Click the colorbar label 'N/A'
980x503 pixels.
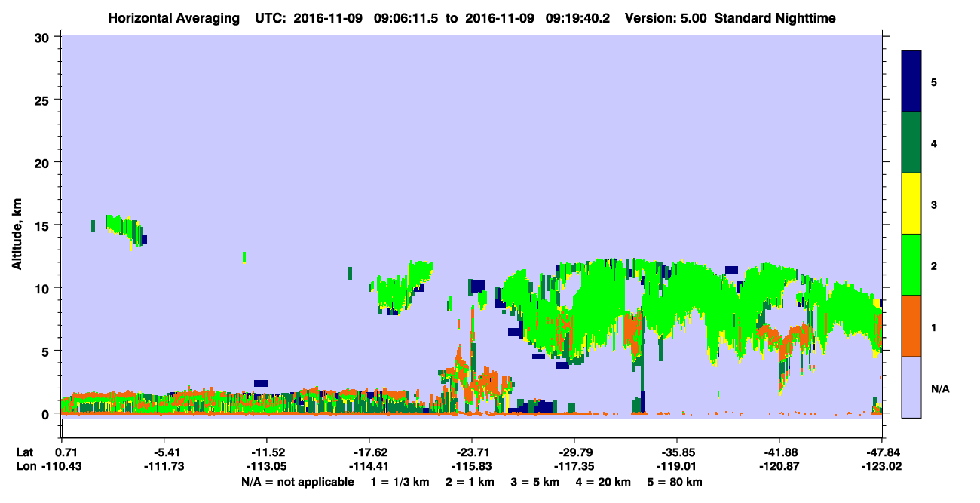click(x=940, y=389)
